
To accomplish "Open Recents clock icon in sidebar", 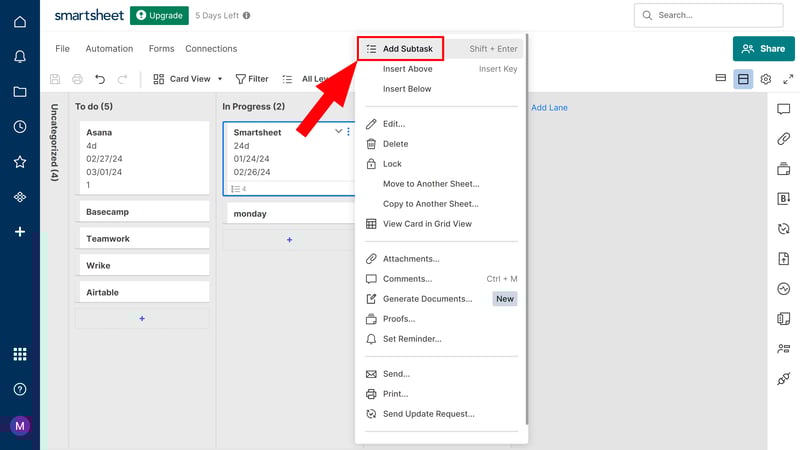I will [20, 127].
